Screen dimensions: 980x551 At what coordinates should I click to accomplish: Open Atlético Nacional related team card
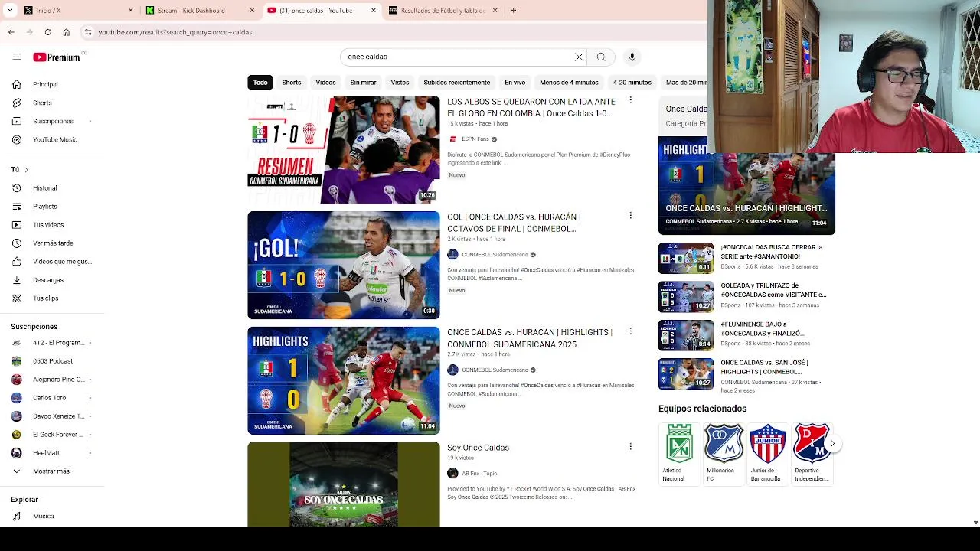pos(679,453)
